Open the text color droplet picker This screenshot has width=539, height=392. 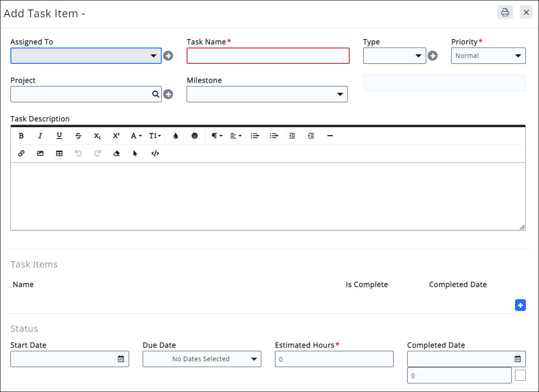pyautogui.click(x=176, y=136)
